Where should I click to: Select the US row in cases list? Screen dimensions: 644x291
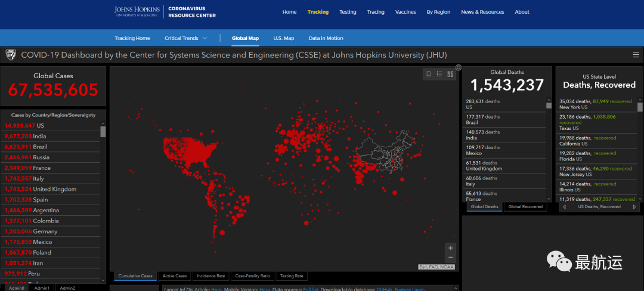coord(51,126)
